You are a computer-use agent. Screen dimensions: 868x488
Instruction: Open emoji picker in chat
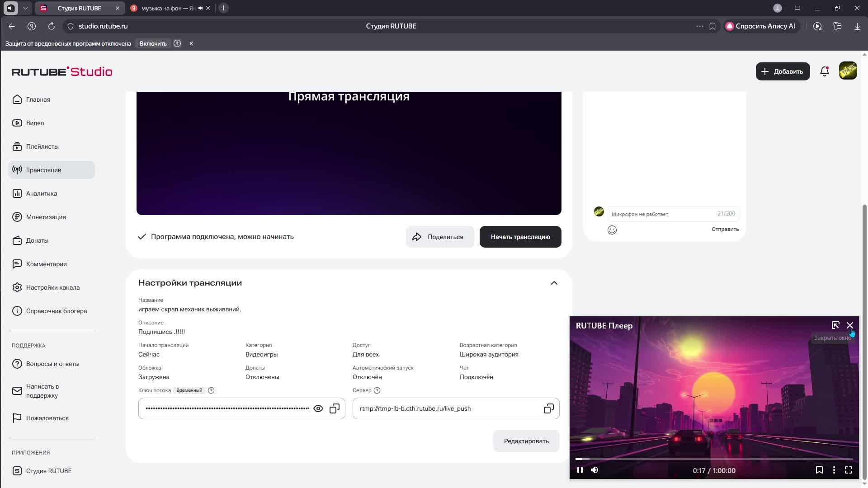tap(612, 230)
